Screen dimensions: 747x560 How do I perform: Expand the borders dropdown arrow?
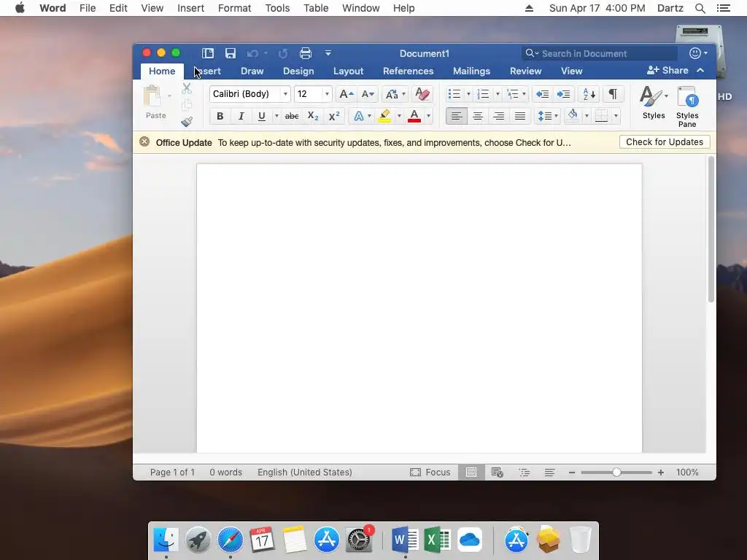coord(616,116)
